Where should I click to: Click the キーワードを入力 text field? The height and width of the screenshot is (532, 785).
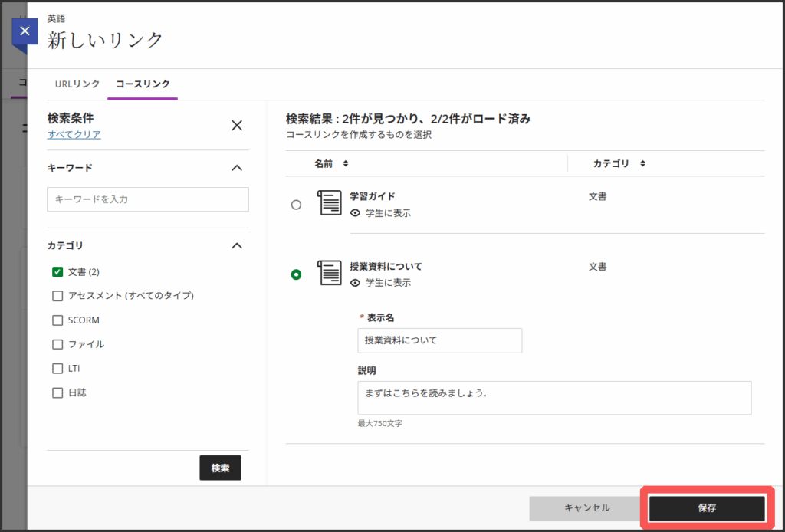[x=148, y=199]
